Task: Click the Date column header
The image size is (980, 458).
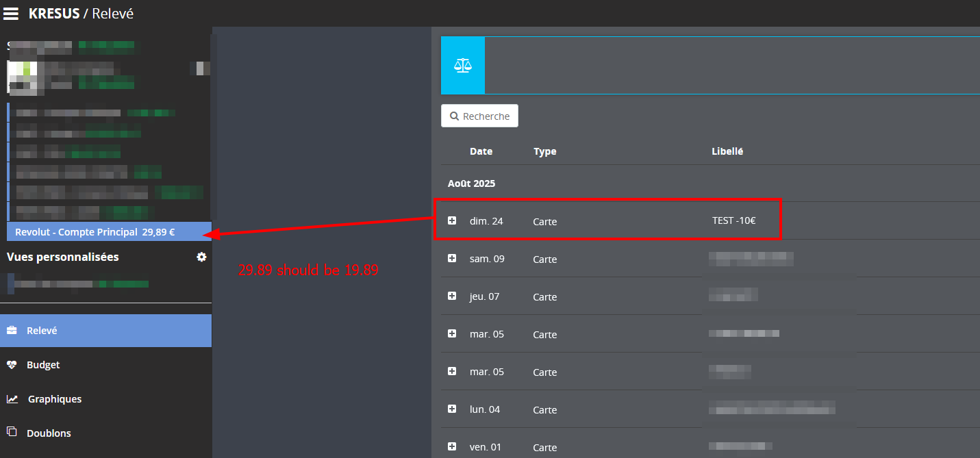Action: (x=481, y=151)
